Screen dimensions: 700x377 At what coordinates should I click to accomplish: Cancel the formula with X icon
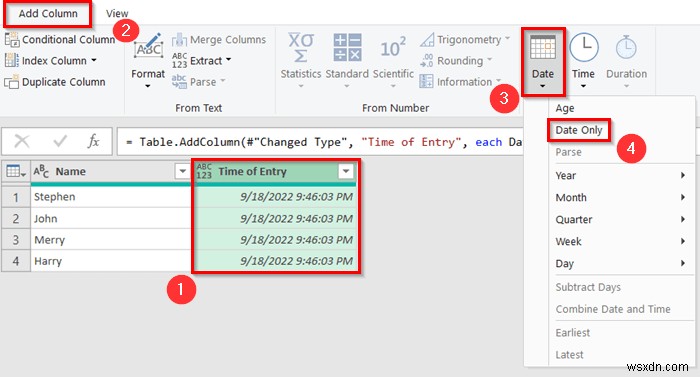22,142
